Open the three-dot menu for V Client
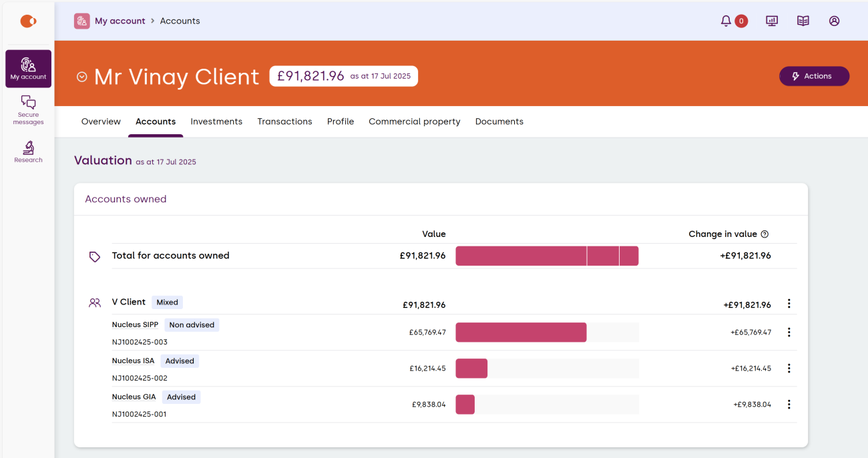 click(789, 304)
